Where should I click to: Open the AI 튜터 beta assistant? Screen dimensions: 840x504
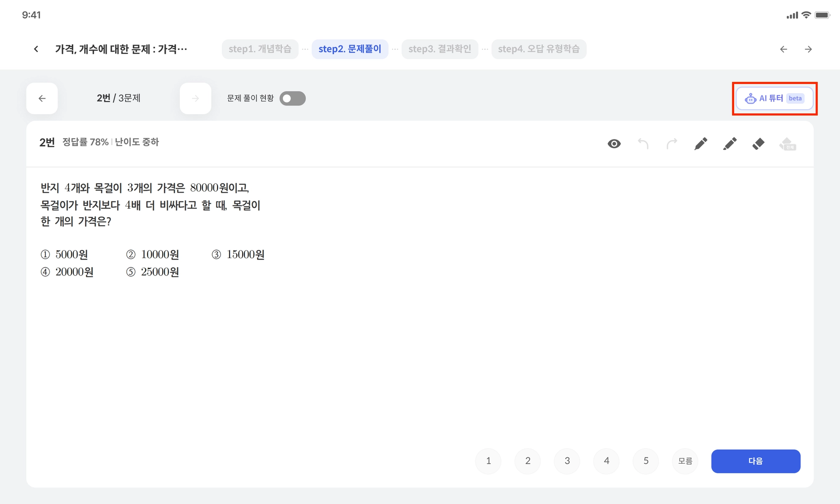tap(774, 98)
